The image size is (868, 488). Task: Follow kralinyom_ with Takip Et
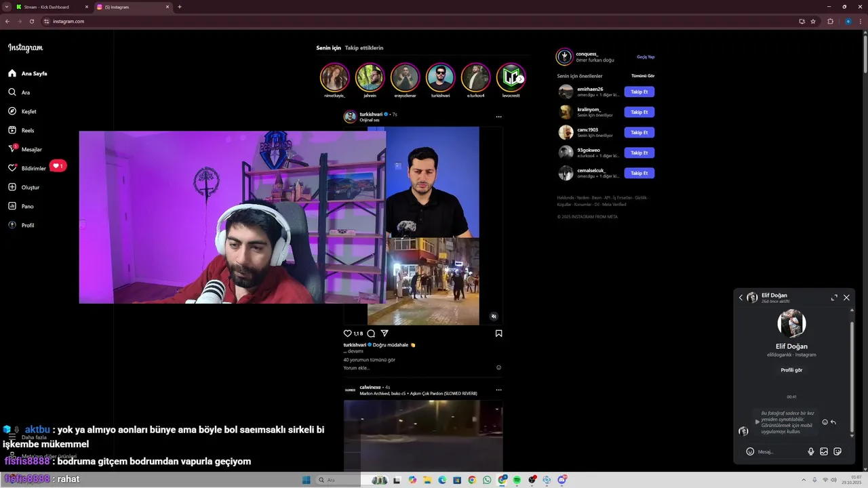click(639, 112)
